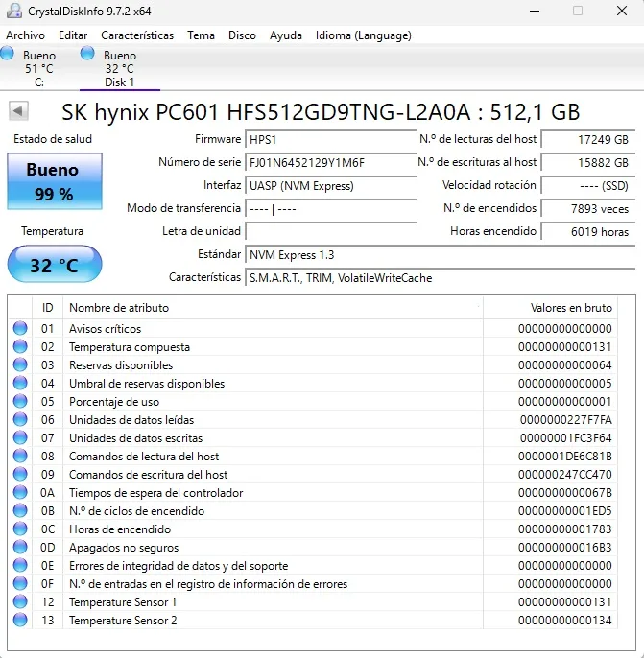This screenshot has height=658, width=644.
Task: Open the Idioma (Language) menu
Action: pyautogui.click(x=364, y=35)
